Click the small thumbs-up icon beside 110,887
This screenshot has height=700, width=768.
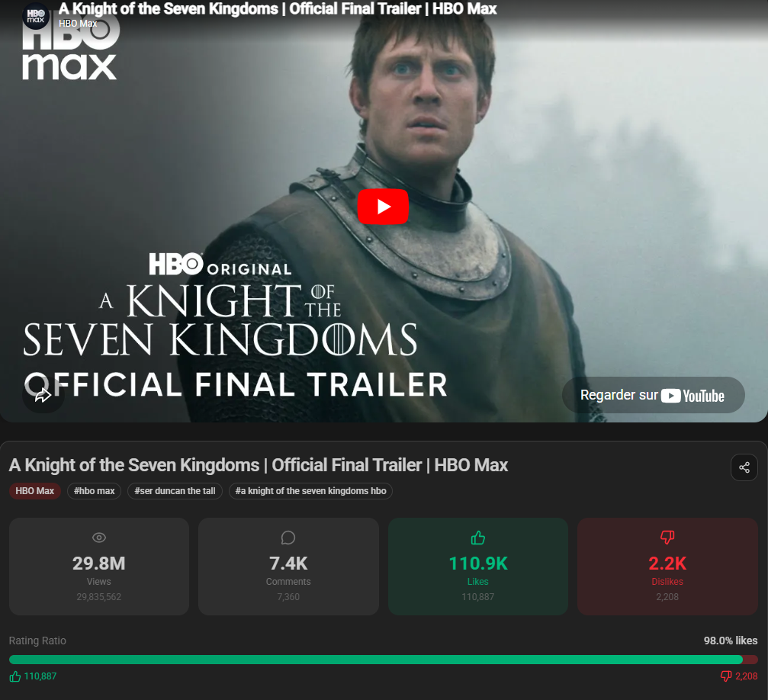coord(15,676)
